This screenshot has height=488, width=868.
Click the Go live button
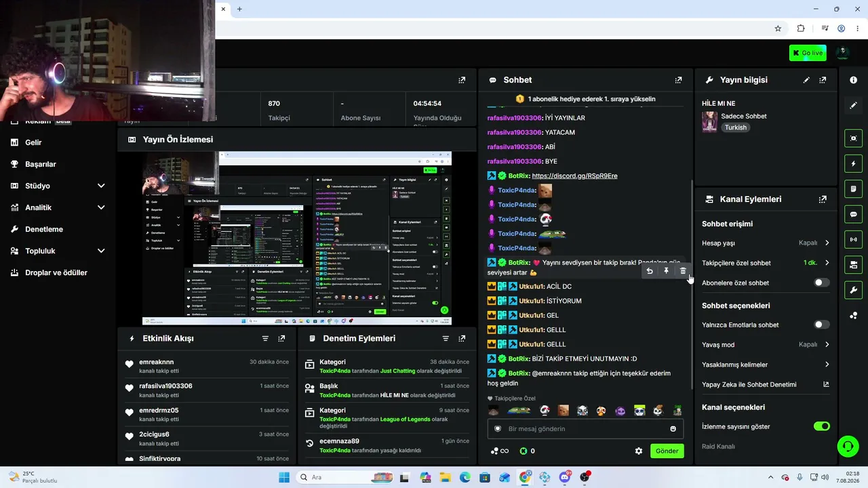click(x=808, y=53)
